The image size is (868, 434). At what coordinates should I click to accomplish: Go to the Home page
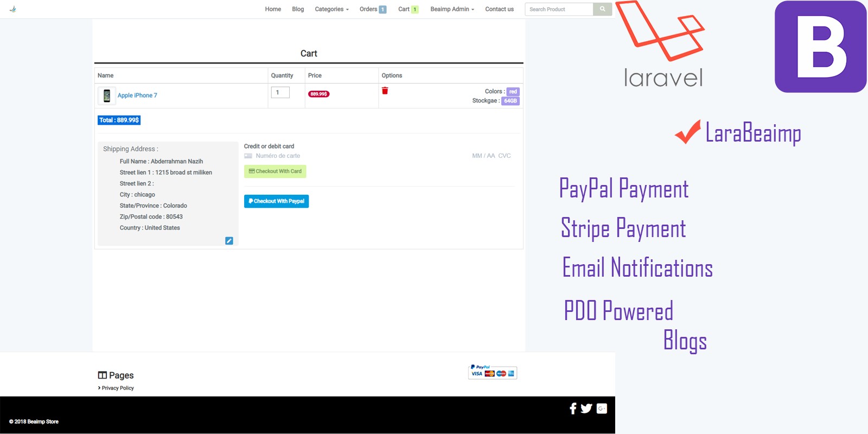click(x=273, y=9)
